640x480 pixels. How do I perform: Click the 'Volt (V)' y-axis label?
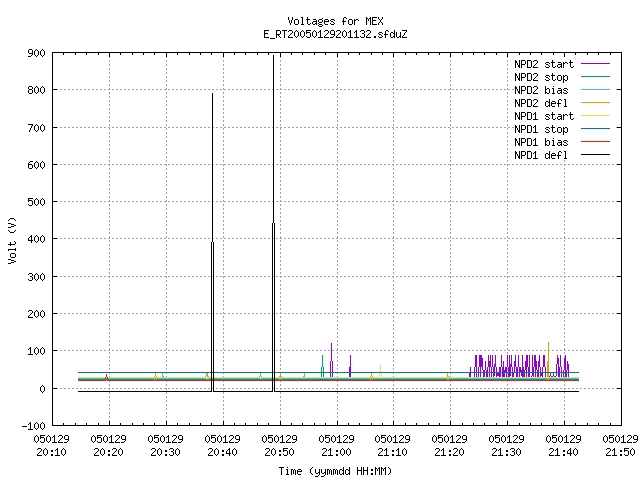tap(12, 240)
